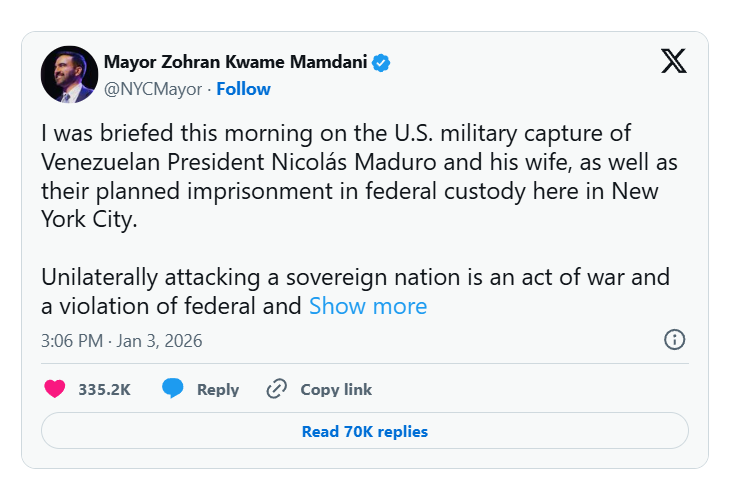The height and width of the screenshot is (485, 733).
Task: Open the info circle icon
Action: click(674, 340)
